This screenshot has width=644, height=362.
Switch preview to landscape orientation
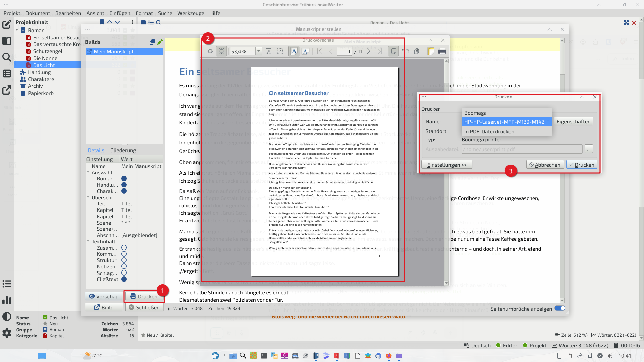coord(305,51)
